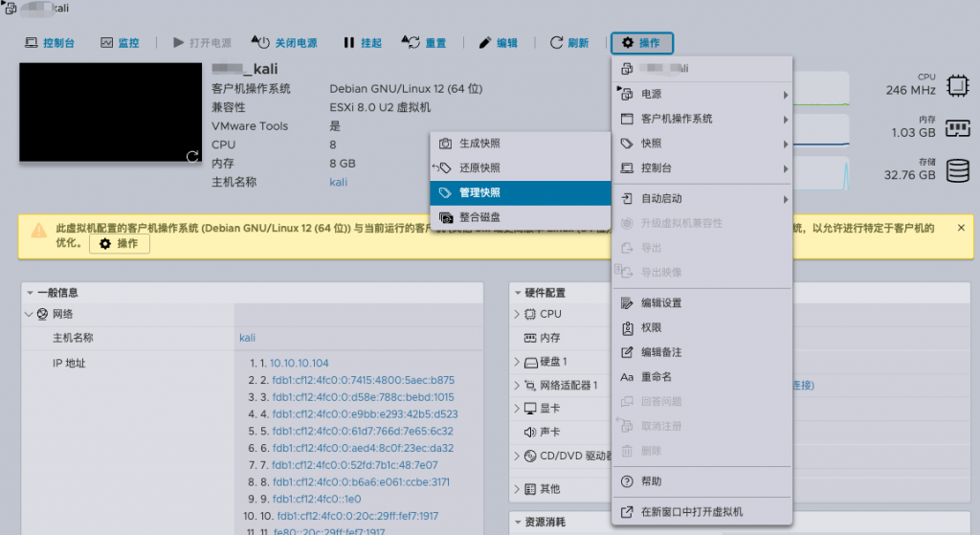Expand the CPU hardware row

coord(517,314)
